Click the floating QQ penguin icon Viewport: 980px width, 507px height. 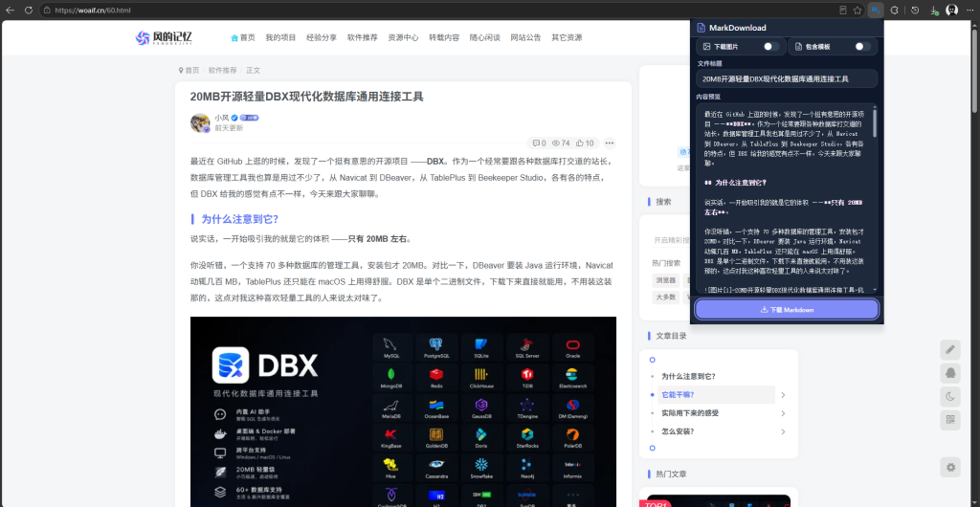[x=950, y=373]
